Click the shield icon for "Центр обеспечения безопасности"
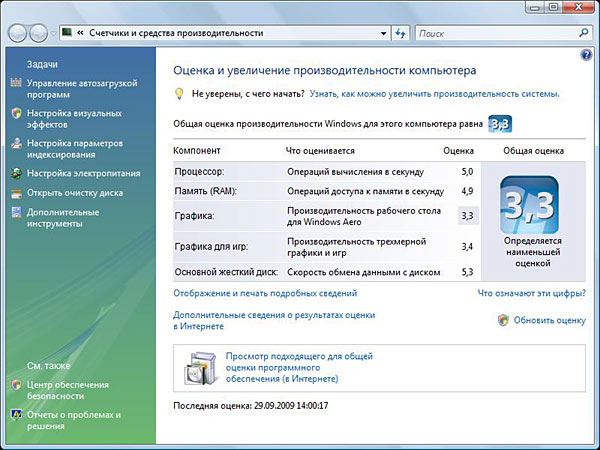This screenshot has height=450, width=600. [x=15, y=384]
